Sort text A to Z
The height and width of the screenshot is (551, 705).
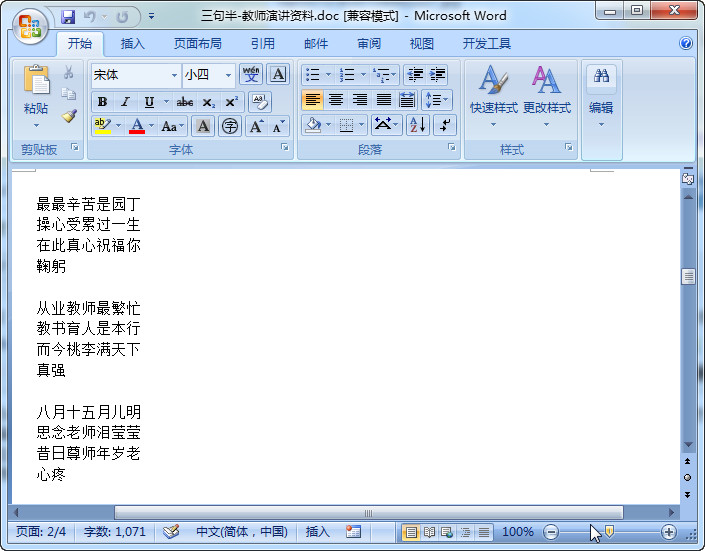click(418, 125)
